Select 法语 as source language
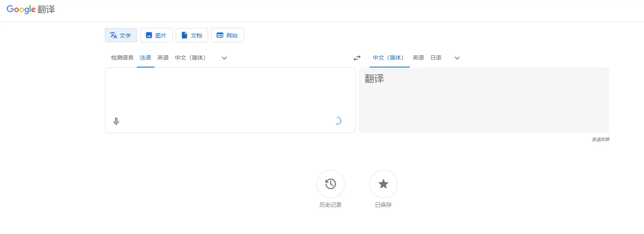The image size is (644, 234). coord(145,58)
